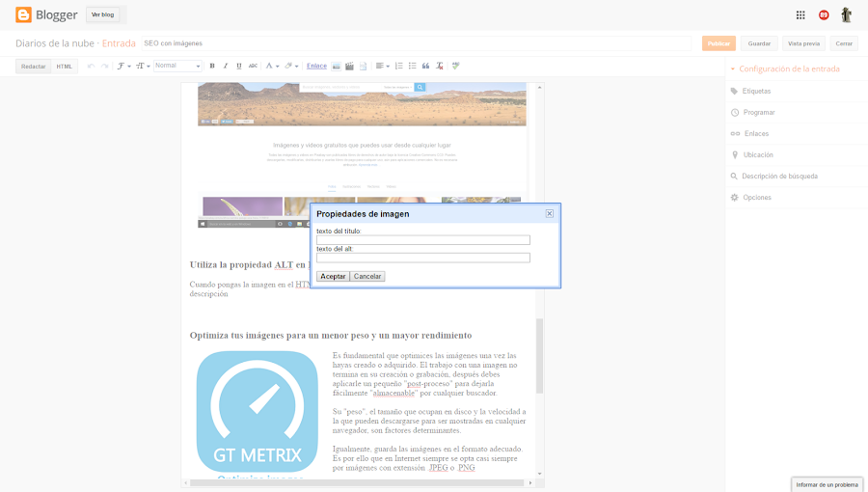Screen dimensions: 868x492
Task: Click the bulleted list icon
Action: click(413, 66)
